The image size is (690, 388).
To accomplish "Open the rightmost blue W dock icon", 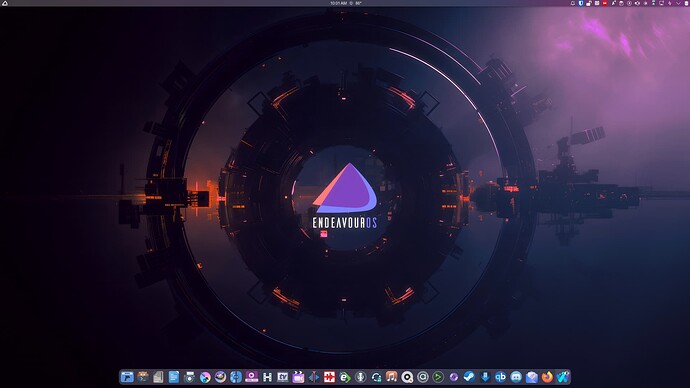I will 562,377.
